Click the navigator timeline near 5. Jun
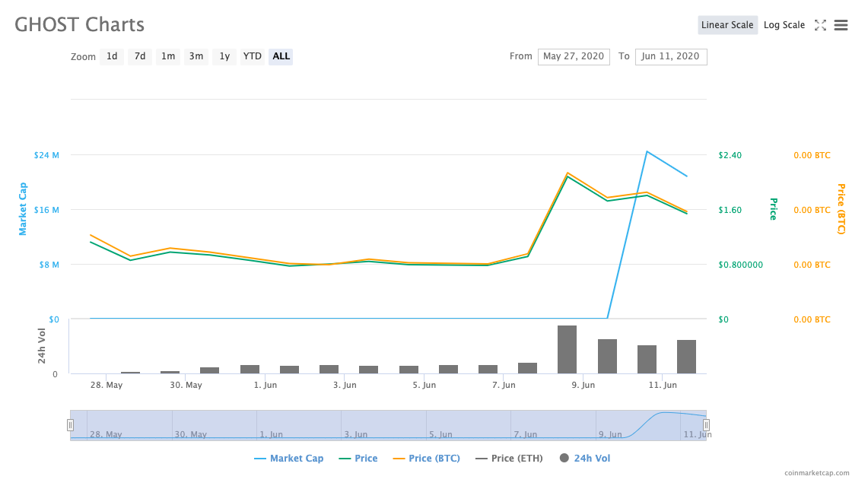Image resolution: width=868 pixels, height=489 pixels. [x=440, y=434]
